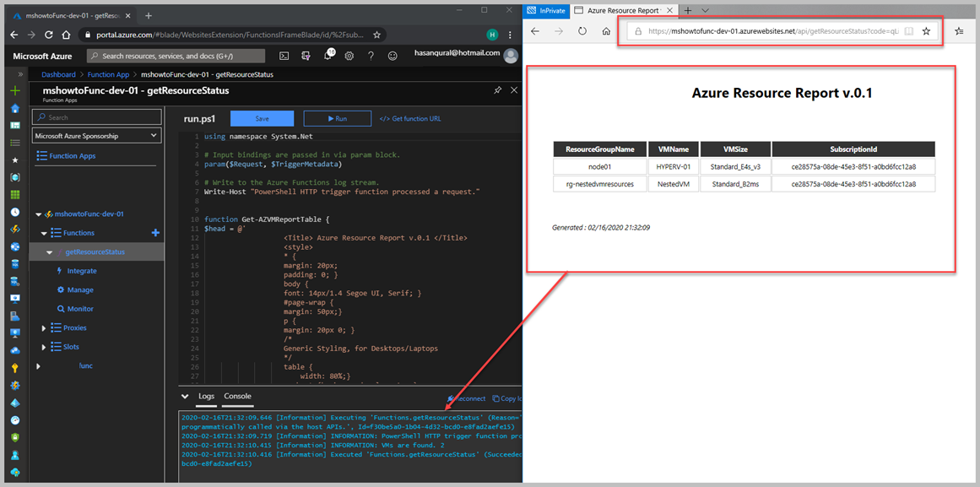980x487 pixels.
Task: Click green plus Create a resource
Action: [16, 91]
